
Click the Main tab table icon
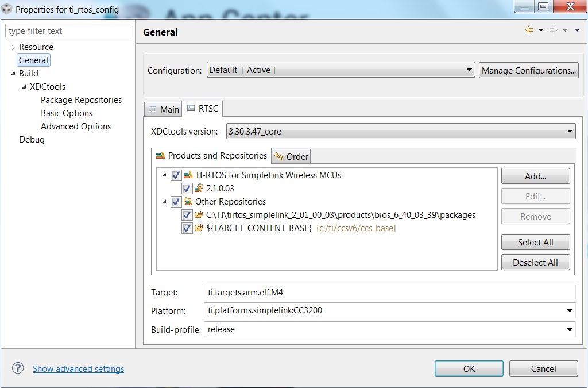(152, 109)
